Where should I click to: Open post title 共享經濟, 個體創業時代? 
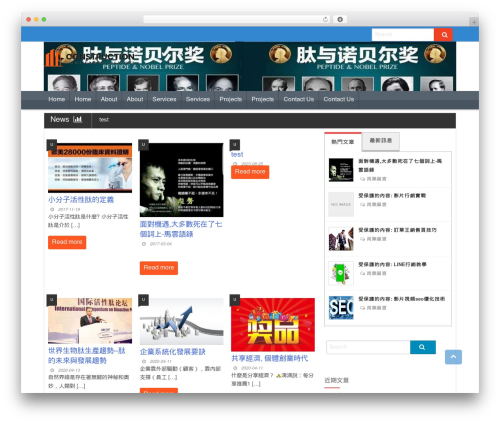pos(270,359)
